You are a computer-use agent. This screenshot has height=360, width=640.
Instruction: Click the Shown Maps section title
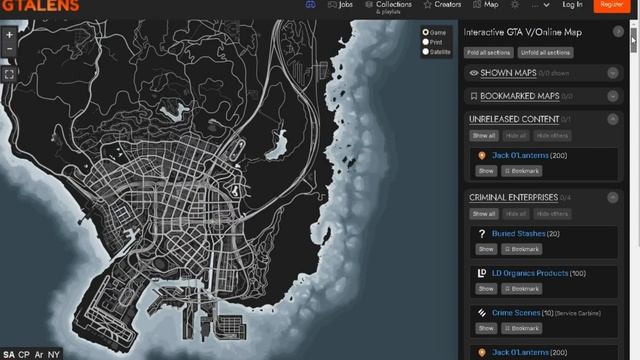pyautogui.click(x=508, y=73)
